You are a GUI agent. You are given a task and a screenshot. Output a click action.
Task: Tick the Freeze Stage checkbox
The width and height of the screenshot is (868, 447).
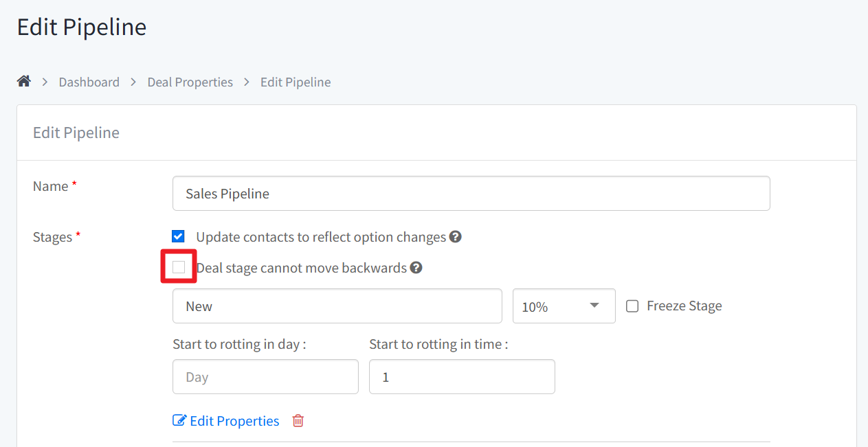tap(632, 306)
